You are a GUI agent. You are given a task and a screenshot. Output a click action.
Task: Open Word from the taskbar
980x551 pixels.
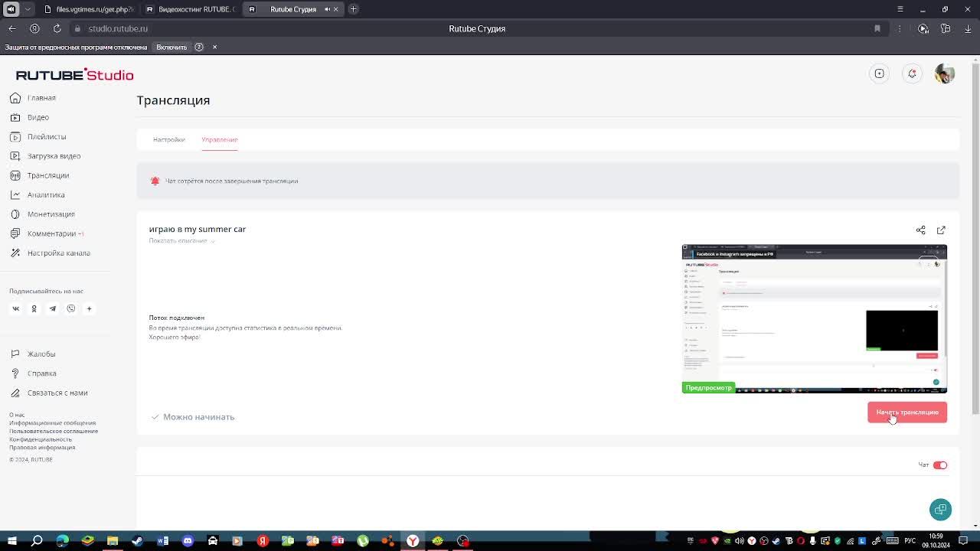pos(162,541)
